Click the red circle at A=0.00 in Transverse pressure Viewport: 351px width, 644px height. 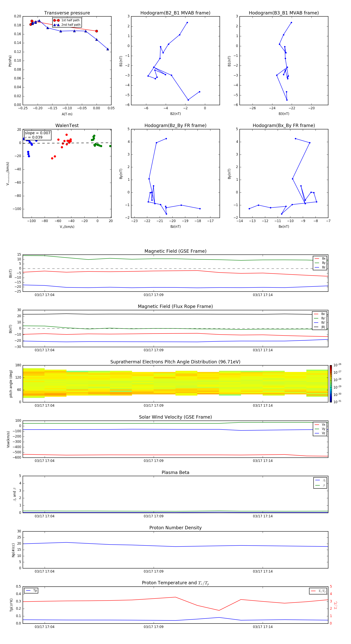tap(97, 31)
